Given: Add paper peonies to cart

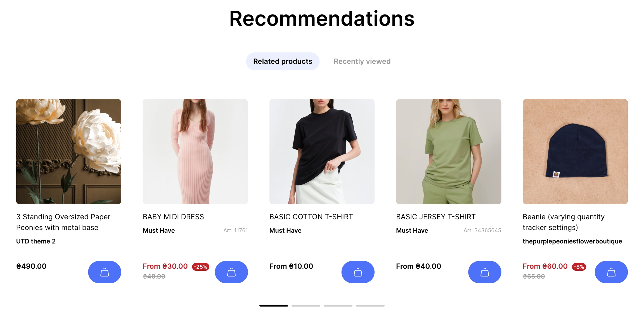Looking at the screenshot, I should click(x=105, y=272).
